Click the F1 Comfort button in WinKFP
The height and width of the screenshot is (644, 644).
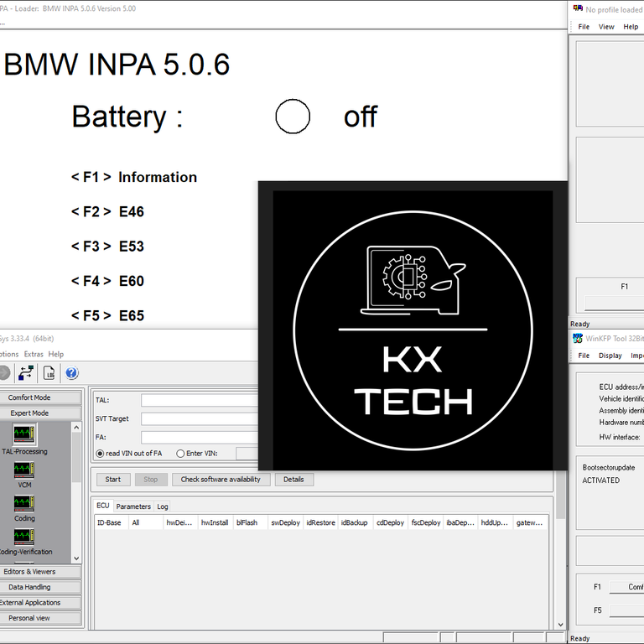(626, 587)
